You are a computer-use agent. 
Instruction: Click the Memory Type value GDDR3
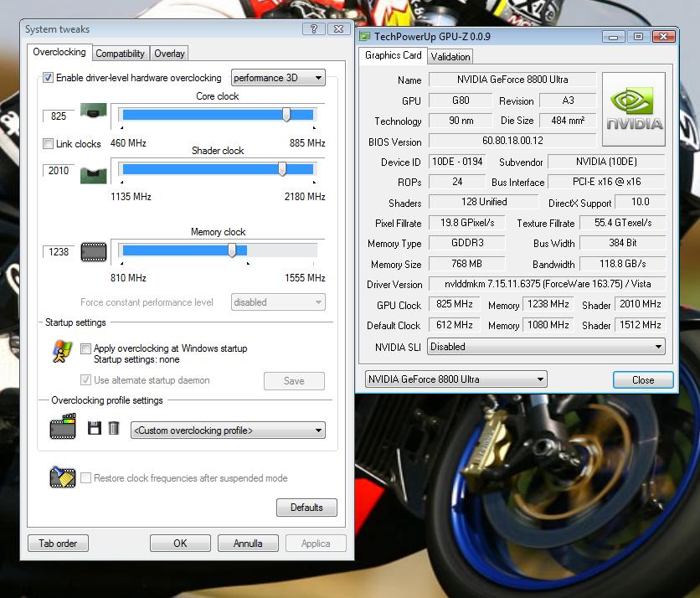tap(467, 243)
